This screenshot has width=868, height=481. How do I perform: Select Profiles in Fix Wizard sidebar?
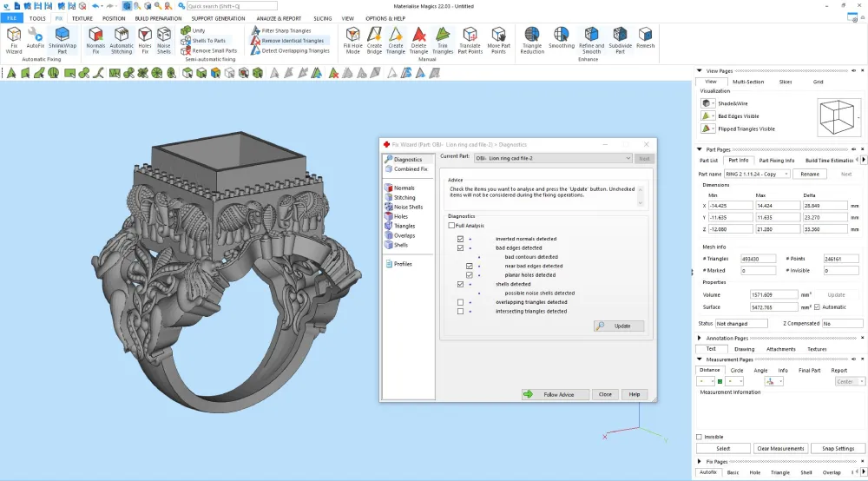403,264
